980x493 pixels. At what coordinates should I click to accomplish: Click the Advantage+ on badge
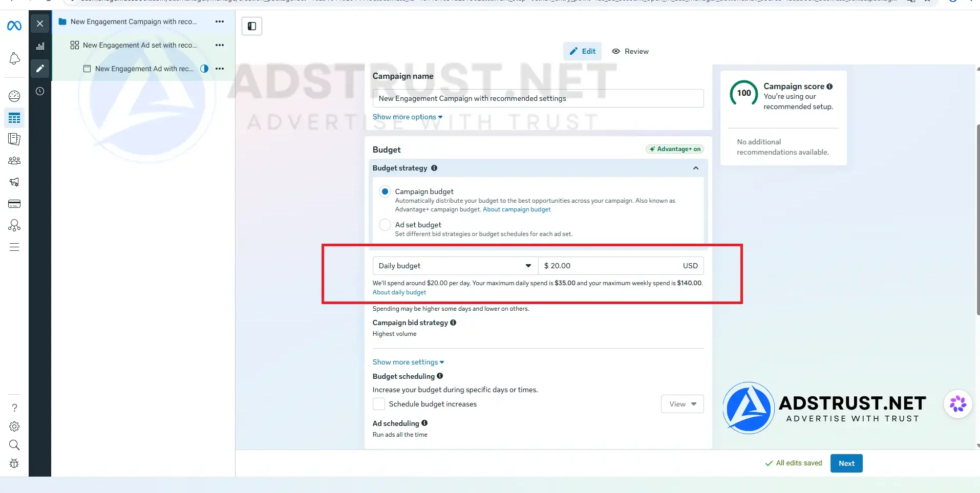[675, 149]
